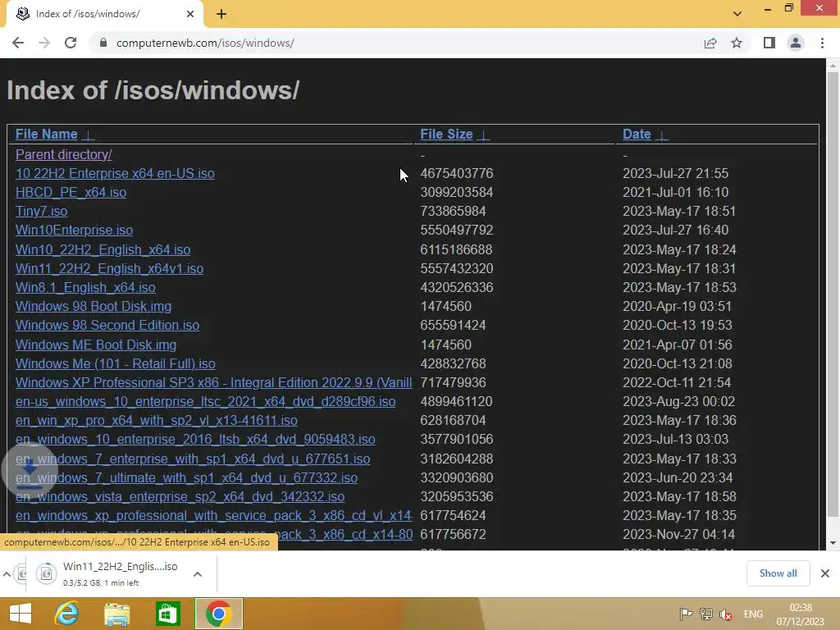Sort by Date header
Viewport: 840px width, 630px height.
click(637, 134)
